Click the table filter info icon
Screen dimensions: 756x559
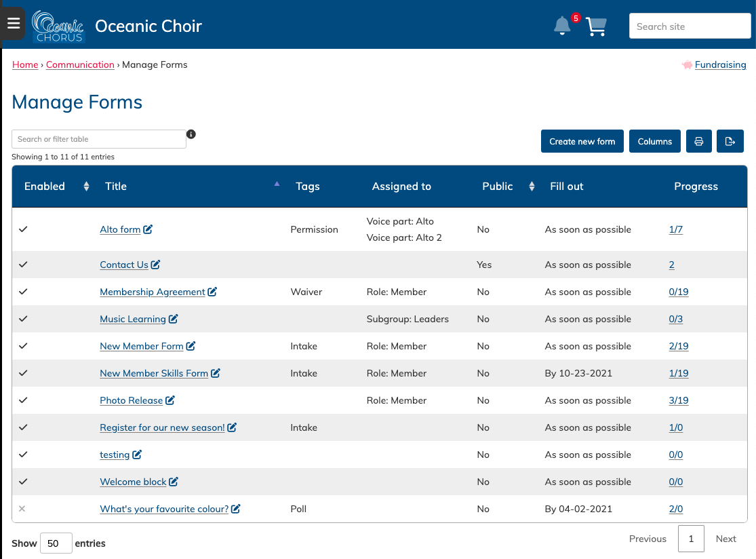(x=191, y=134)
